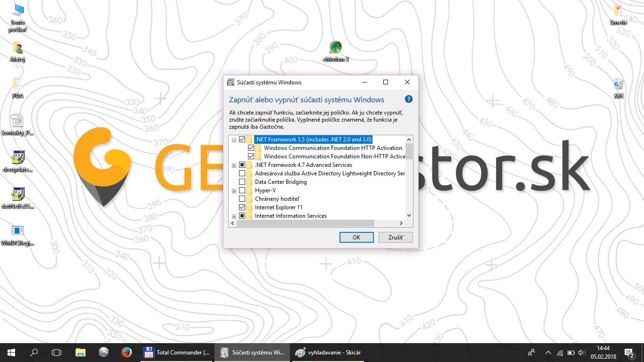Select the Chránený hostiteľ row text
The height and width of the screenshot is (362, 644).
[277, 199]
